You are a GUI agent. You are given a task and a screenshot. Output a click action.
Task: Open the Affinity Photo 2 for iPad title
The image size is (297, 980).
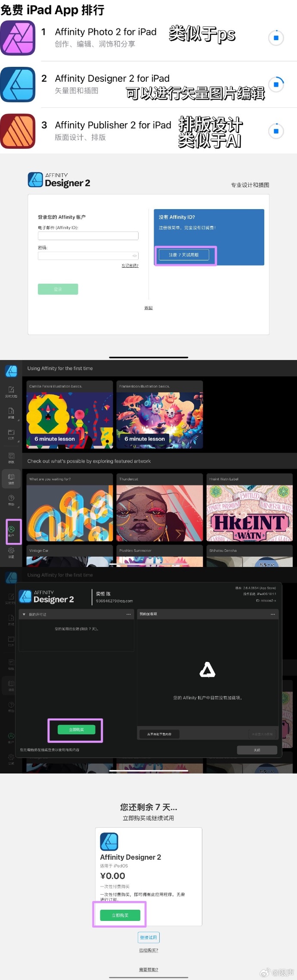pos(105,32)
